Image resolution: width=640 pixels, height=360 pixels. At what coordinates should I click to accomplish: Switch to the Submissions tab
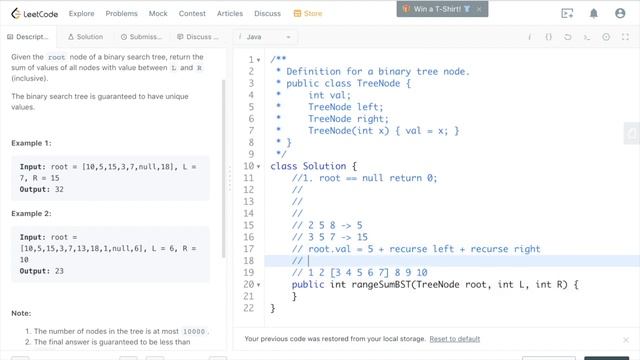coord(141,37)
